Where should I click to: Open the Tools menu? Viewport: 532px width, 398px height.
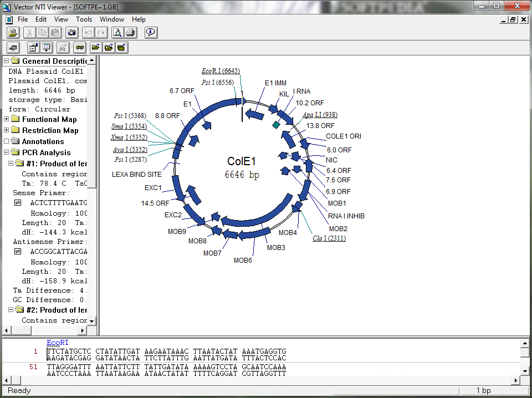click(84, 19)
